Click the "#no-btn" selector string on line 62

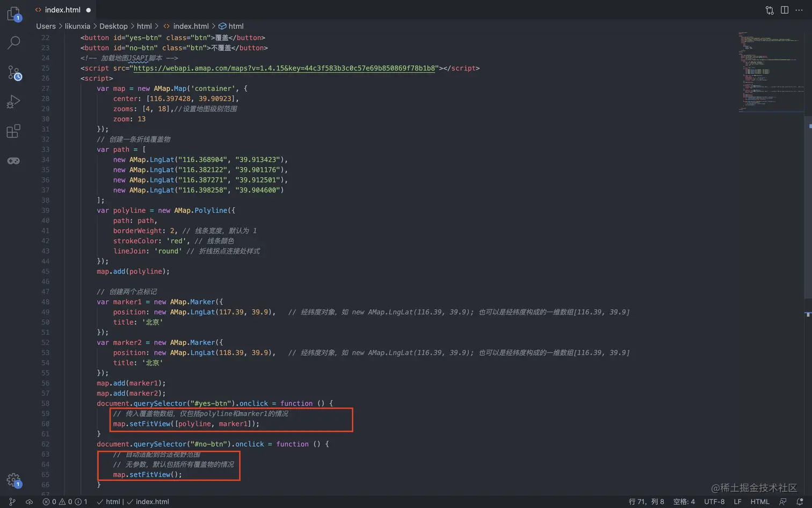point(208,444)
